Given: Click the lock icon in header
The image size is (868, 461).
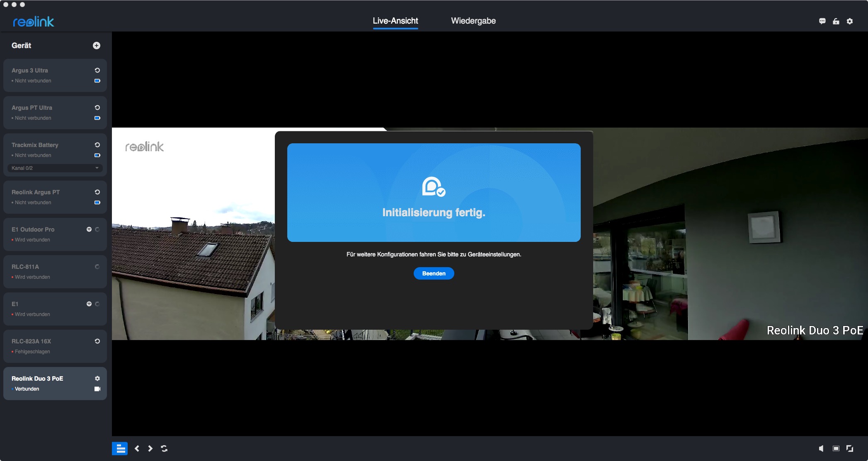Looking at the screenshot, I should coord(836,21).
